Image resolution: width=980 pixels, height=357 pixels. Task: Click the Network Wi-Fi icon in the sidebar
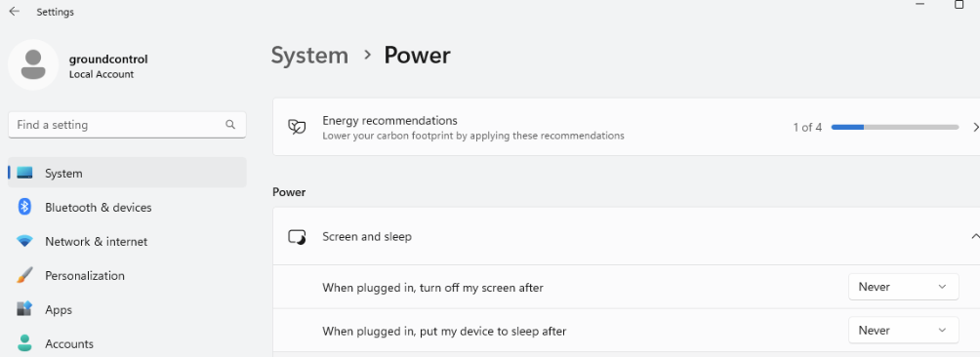24,242
